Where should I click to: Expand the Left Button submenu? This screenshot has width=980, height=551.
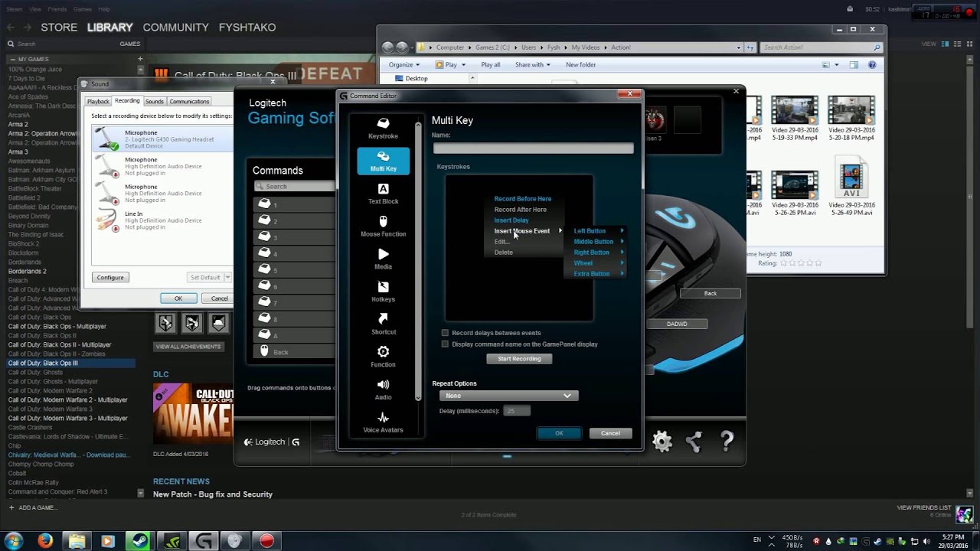[x=598, y=230]
